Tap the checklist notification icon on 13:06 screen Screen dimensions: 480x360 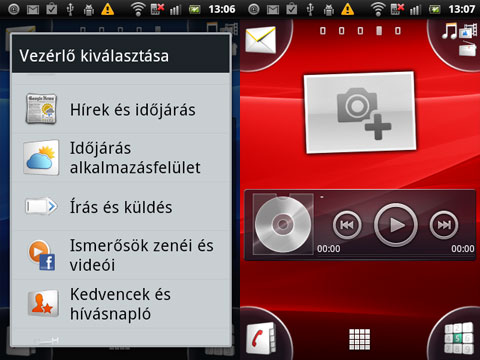51,9
